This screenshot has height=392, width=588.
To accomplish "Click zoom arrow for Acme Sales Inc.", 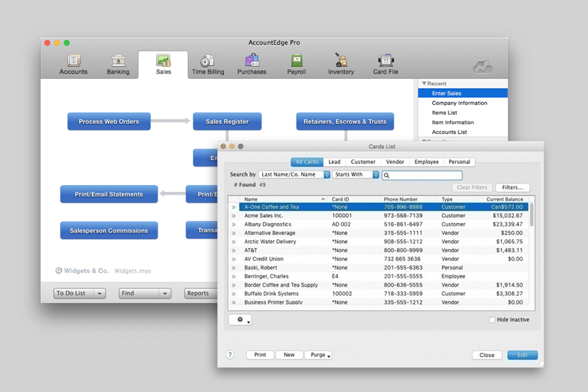I will coord(233,216).
